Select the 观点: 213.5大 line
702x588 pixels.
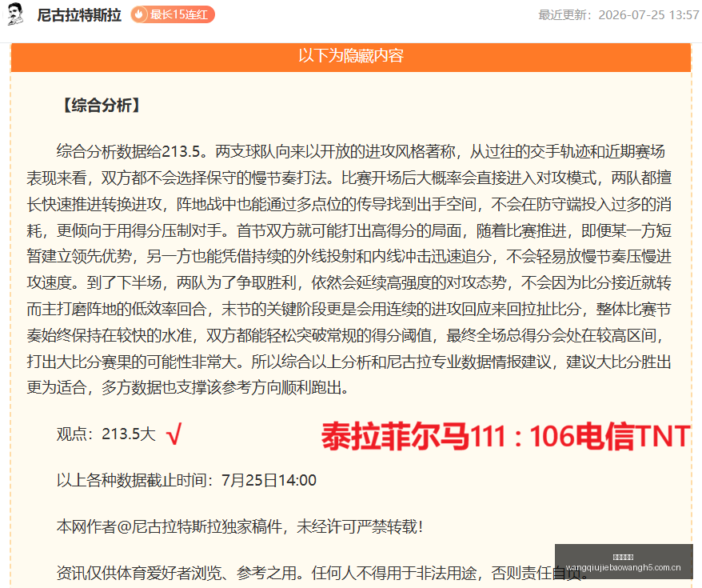(x=106, y=434)
